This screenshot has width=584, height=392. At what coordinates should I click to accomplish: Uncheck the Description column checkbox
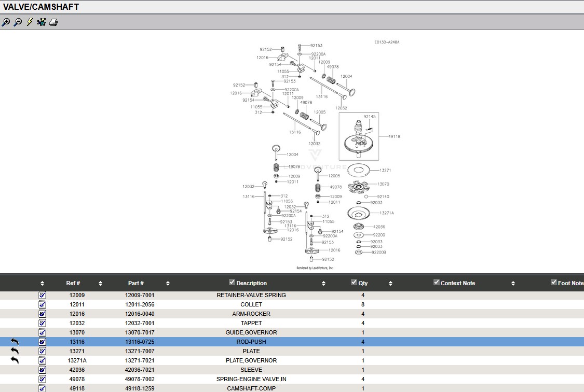(232, 283)
